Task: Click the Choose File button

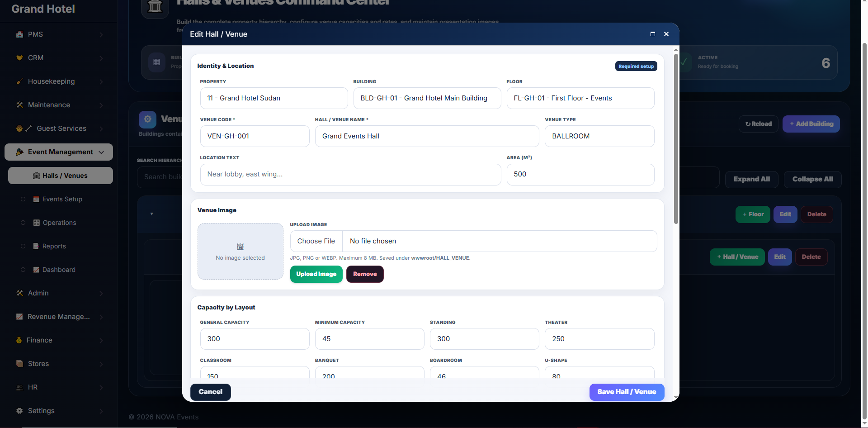Action: point(316,241)
